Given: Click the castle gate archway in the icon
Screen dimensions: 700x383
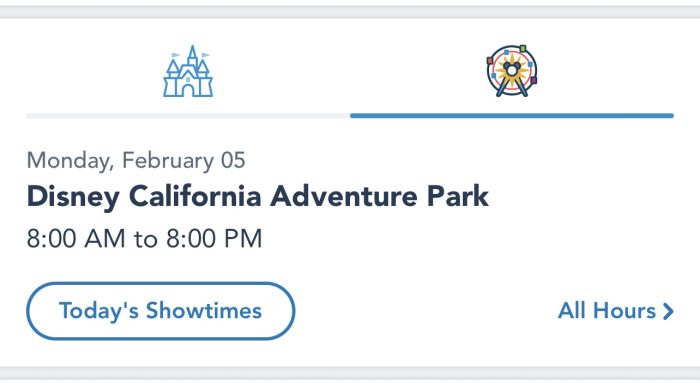Looking at the screenshot, I should (x=188, y=91).
